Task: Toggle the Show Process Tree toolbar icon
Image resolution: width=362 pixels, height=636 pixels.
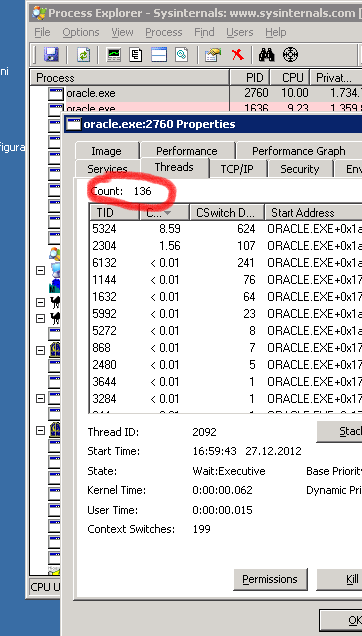Action: pyautogui.click(x=136, y=54)
